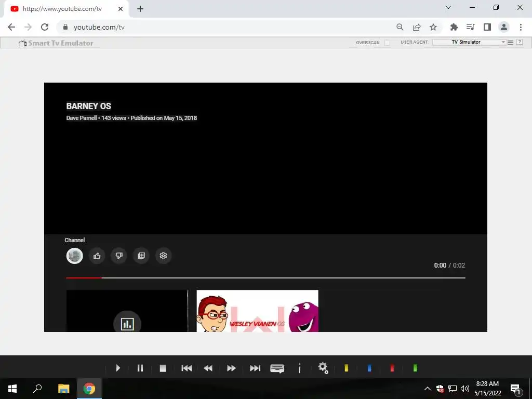Viewport: 532px width, 399px height.
Task: Click Chrome icon in taskbar
Action: click(x=89, y=389)
